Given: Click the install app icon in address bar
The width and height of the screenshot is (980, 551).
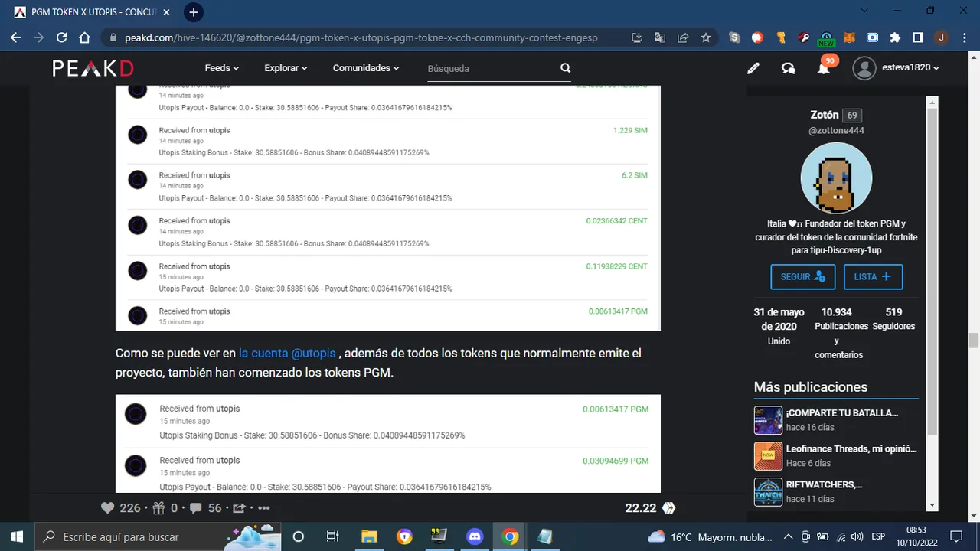Looking at the screenshot, I should pyautogui.click(x=636, y=37).
